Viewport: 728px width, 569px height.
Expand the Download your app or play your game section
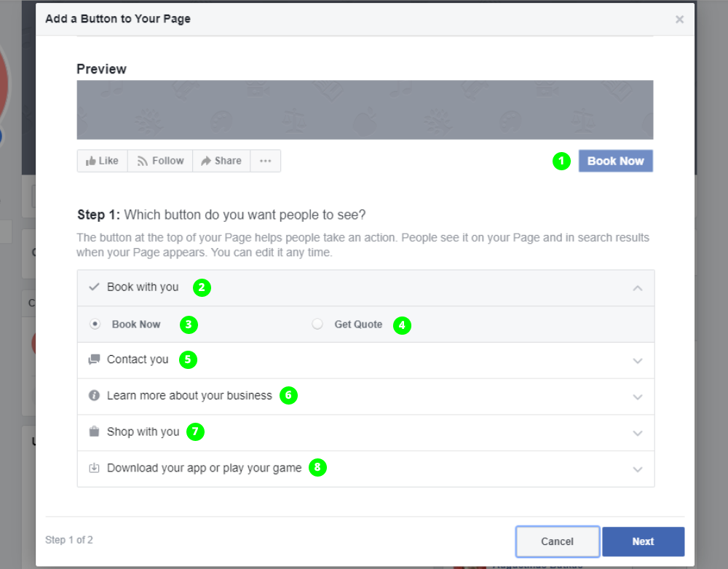coord(638,469)
